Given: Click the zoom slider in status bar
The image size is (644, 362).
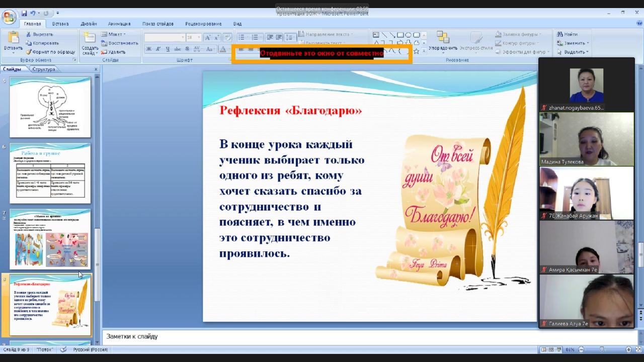Looking at the screenshot, I should click(602, 349).
